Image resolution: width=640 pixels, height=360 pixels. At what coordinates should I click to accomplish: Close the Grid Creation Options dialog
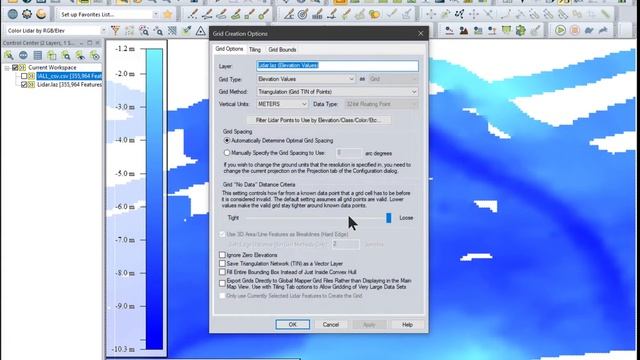420,33
